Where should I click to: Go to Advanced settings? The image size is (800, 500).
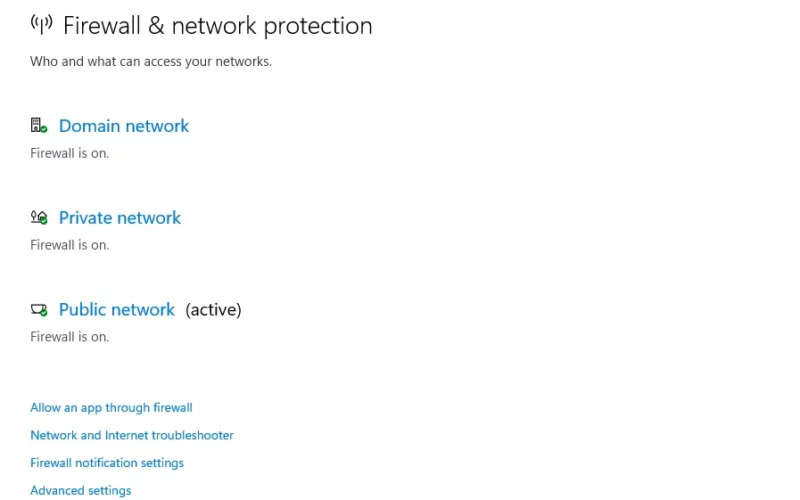point(81,490)
